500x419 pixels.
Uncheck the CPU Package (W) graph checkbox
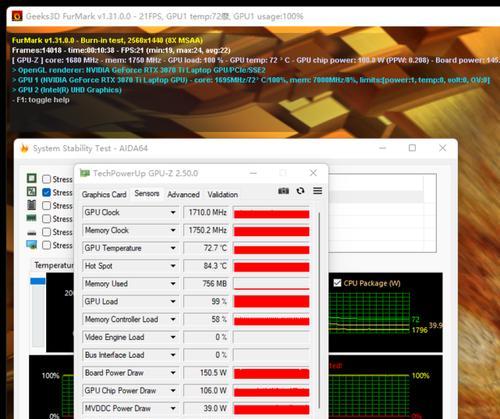pos(337,283)
